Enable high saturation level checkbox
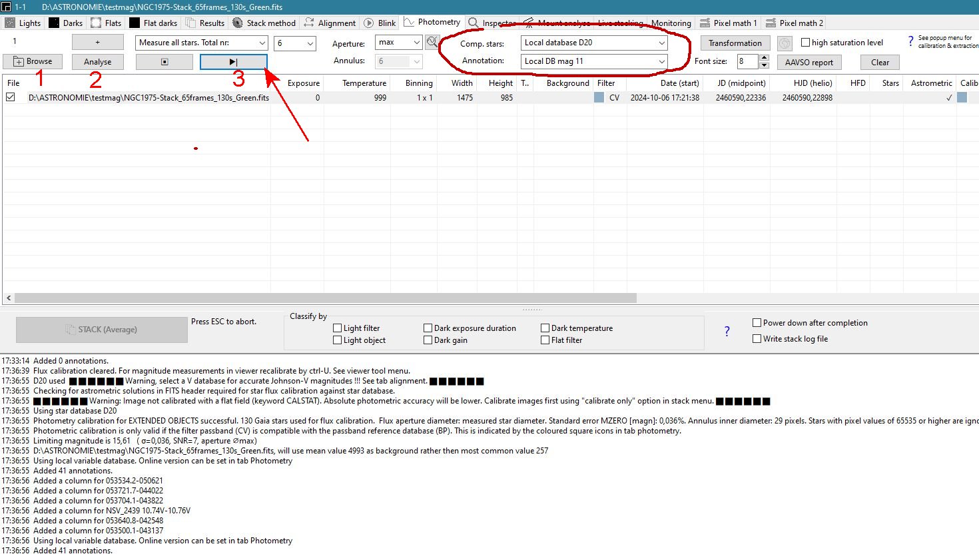Screen dimensions: 979x560 click(x=805, y=43)
